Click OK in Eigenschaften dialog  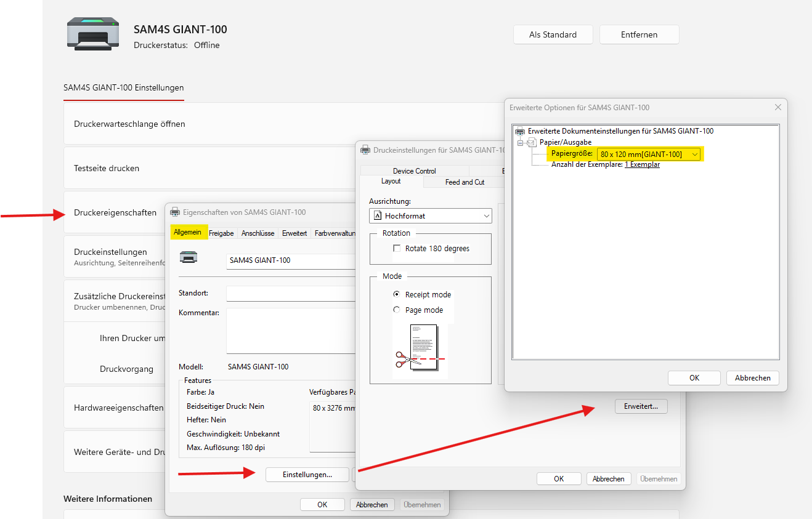[322, 504]
